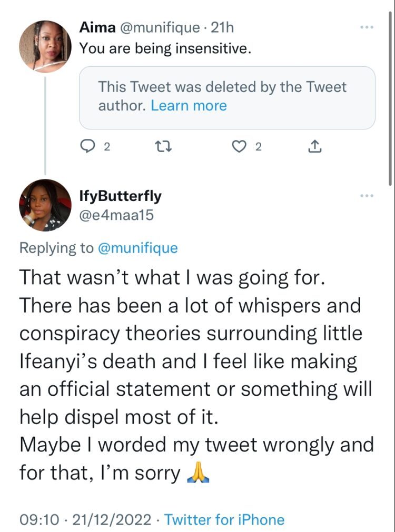The height and width of the screenshot is (532, 395).
Task: View IfyButterfly's profile picture
Action: (x=45, y=205)
